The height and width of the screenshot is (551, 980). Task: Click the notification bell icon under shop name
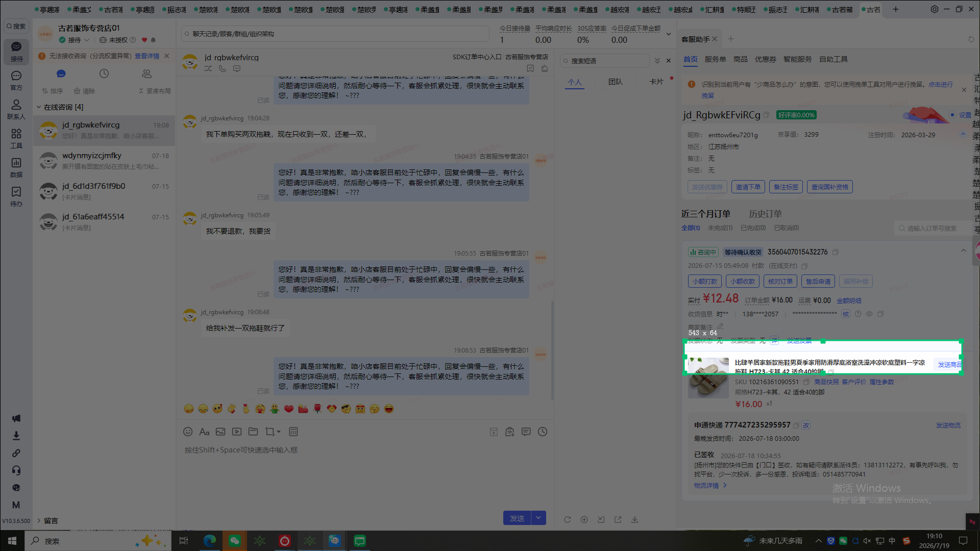153,40
